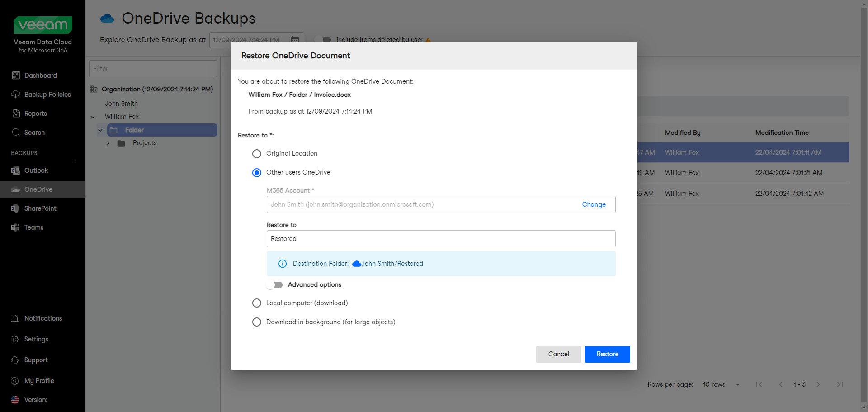Screen dimensions: 868x412
Task: Click the Organization building icon
Action: point(94,89)
